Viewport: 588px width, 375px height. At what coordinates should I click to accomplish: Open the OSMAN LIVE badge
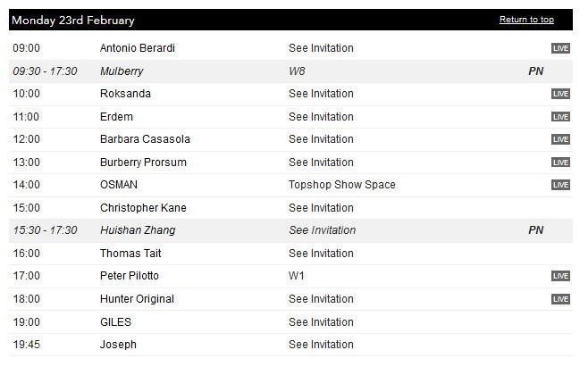coord(560,185)
